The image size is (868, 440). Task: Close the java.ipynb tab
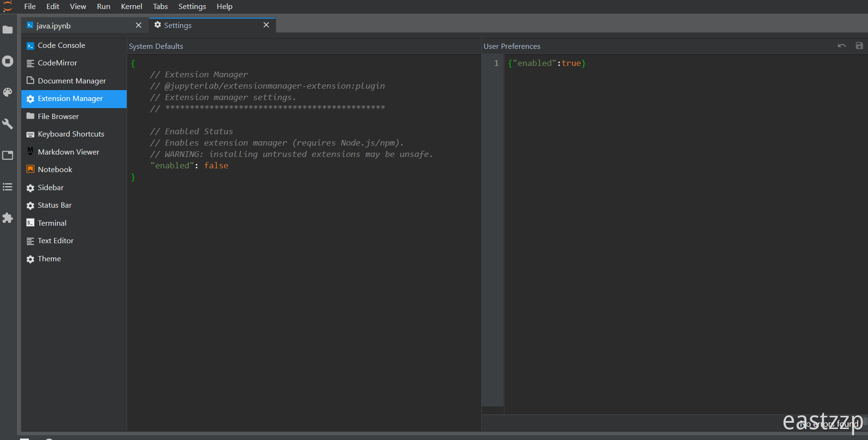click(x=139, y=25)
